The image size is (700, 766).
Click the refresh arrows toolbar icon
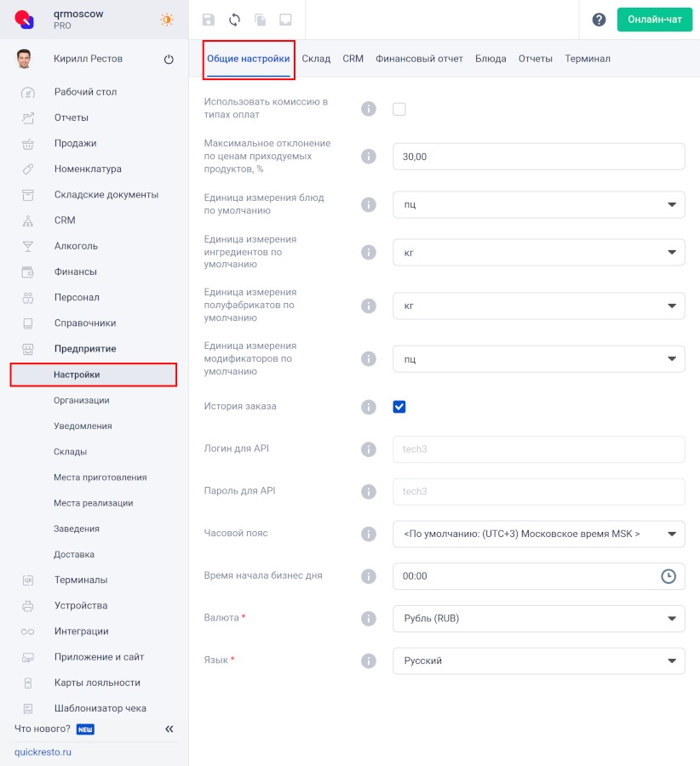click(235, 20)
